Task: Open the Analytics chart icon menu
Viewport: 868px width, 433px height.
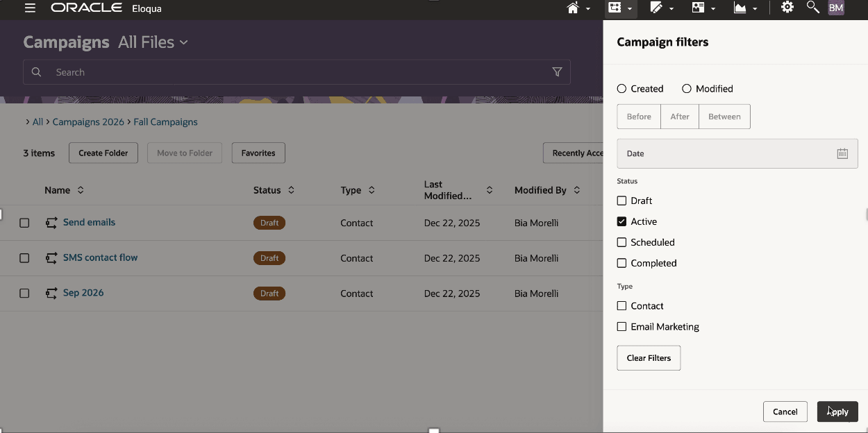Action: pyautogui.click(x=745, y=8)
